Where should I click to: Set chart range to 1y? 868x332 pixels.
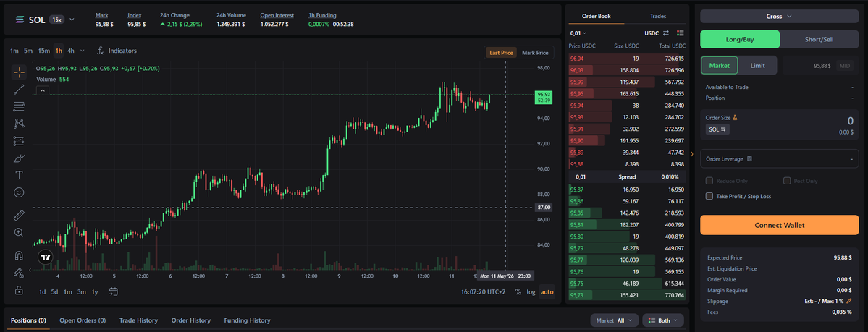tap(95, 291)
